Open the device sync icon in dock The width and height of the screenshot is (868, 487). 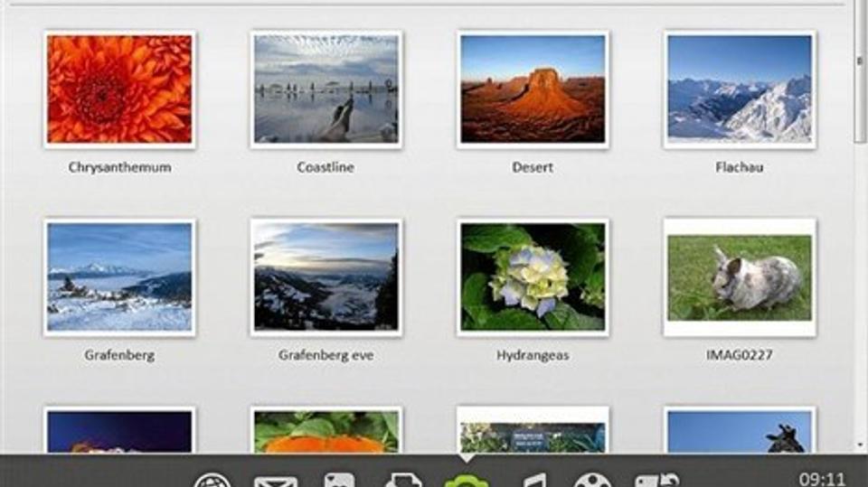tap(657, 480)
